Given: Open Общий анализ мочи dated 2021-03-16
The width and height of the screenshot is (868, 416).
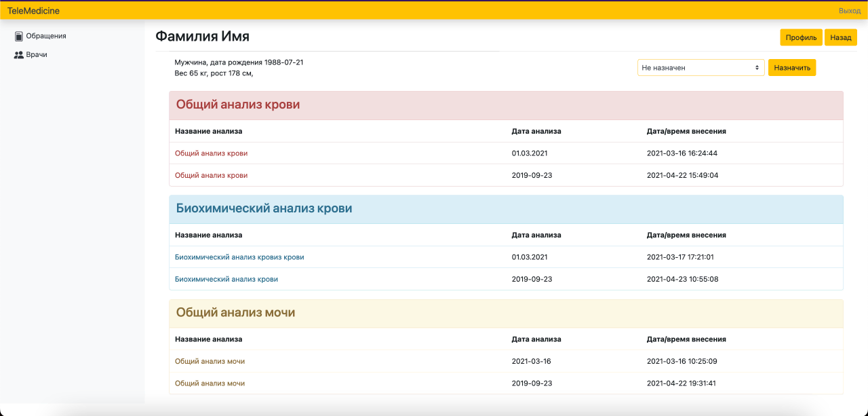Looking at the screenshot, I should click(210, 361).
